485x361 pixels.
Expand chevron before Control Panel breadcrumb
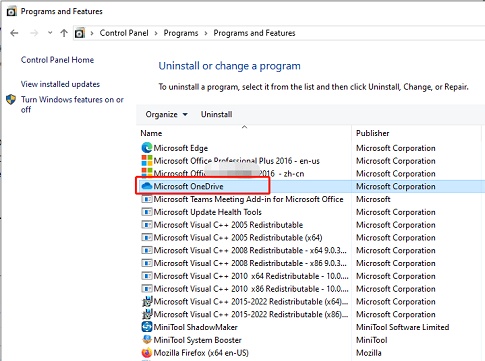click(x=92, y=33)
